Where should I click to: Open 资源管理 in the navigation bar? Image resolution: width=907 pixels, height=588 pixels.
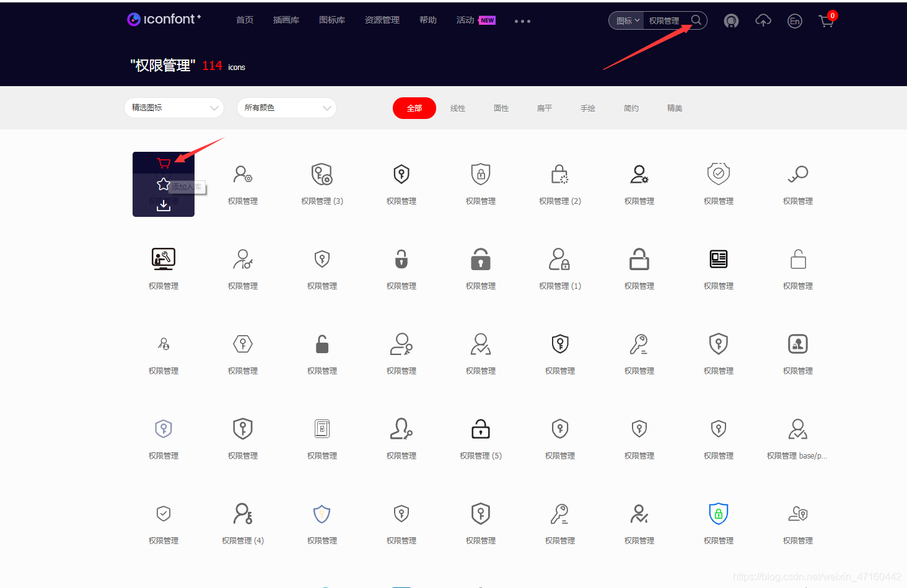click(x=382, y=20)
